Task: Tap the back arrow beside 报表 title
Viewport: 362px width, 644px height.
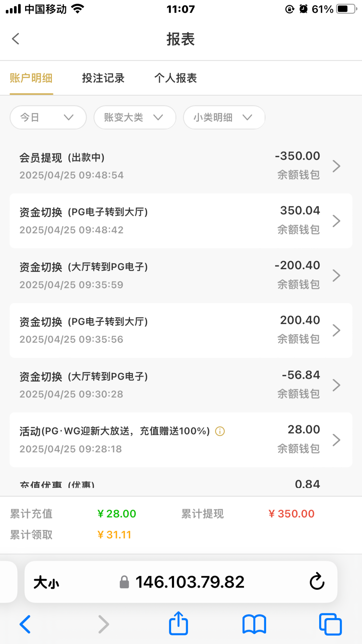Action: click(16, 39)
